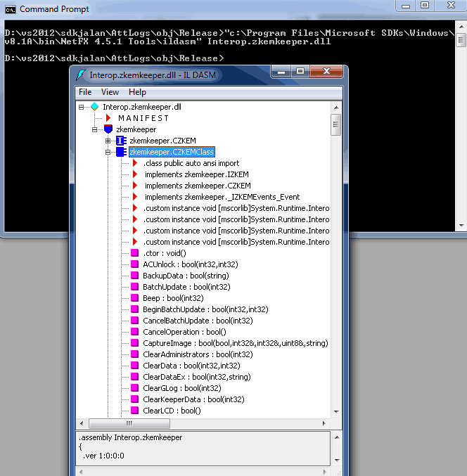This screenshot has height=476, width=467.
Task: Click the magenta method icon for ClearGLog
Action: (134, 387)
